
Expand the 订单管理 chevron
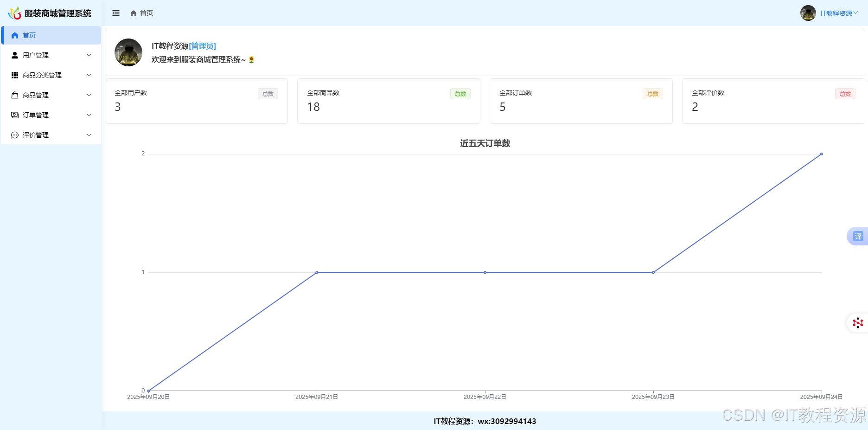[x=89, y=115]
